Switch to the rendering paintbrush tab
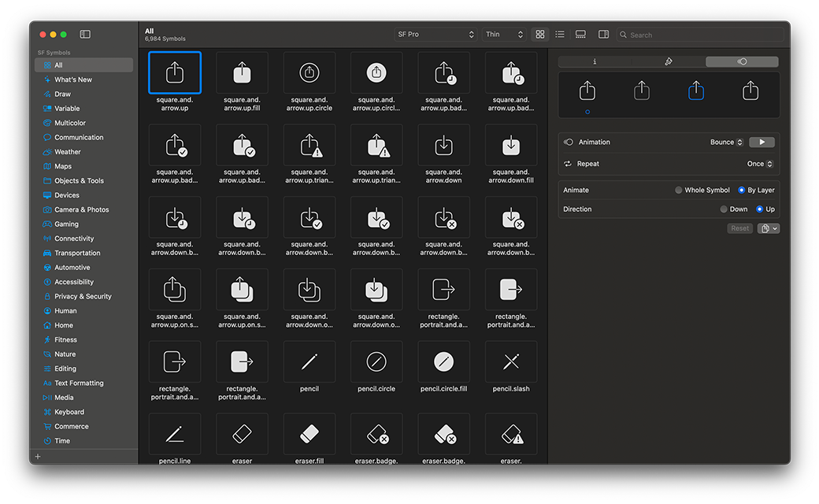Viewport: 819px width, 504px height. click(668, 61)
